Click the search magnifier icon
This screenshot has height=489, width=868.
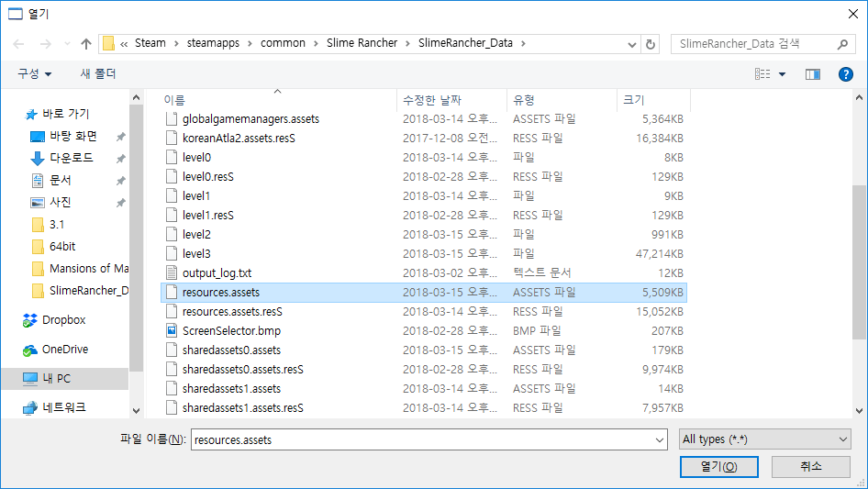click(x=842, y=44)
